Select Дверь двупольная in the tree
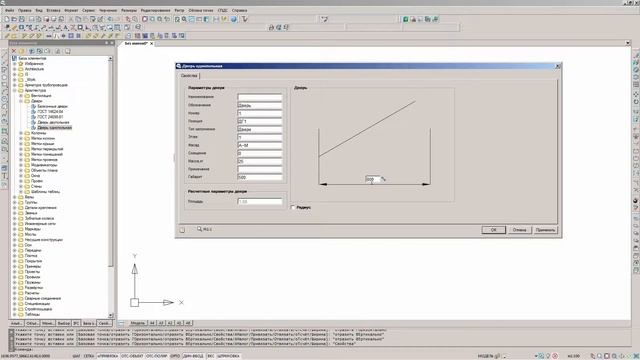Screen dimensions: 640x360 (x=53, y=122)
